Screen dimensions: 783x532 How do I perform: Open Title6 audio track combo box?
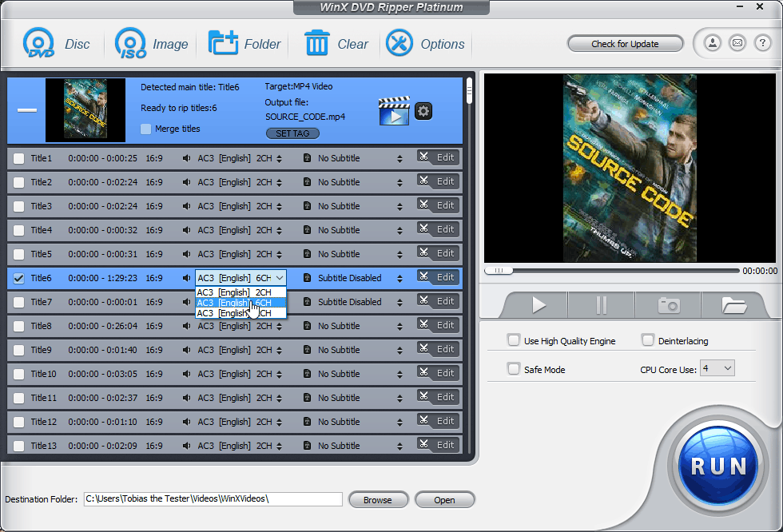[240, 278]
